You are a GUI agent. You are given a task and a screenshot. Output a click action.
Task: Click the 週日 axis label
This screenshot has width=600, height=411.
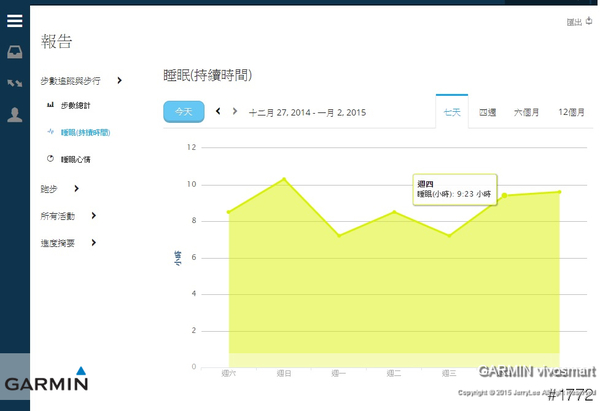pyautogui.click(x=284, y=373)
